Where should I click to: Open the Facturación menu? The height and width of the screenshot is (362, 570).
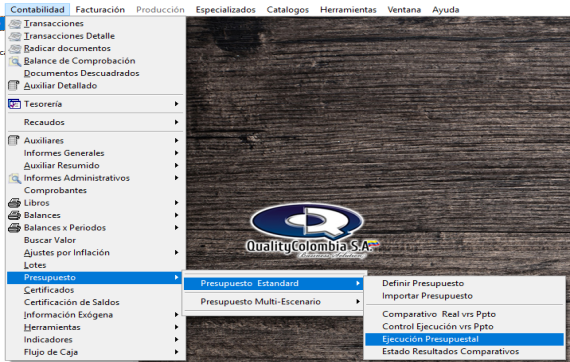coord(100,9)
